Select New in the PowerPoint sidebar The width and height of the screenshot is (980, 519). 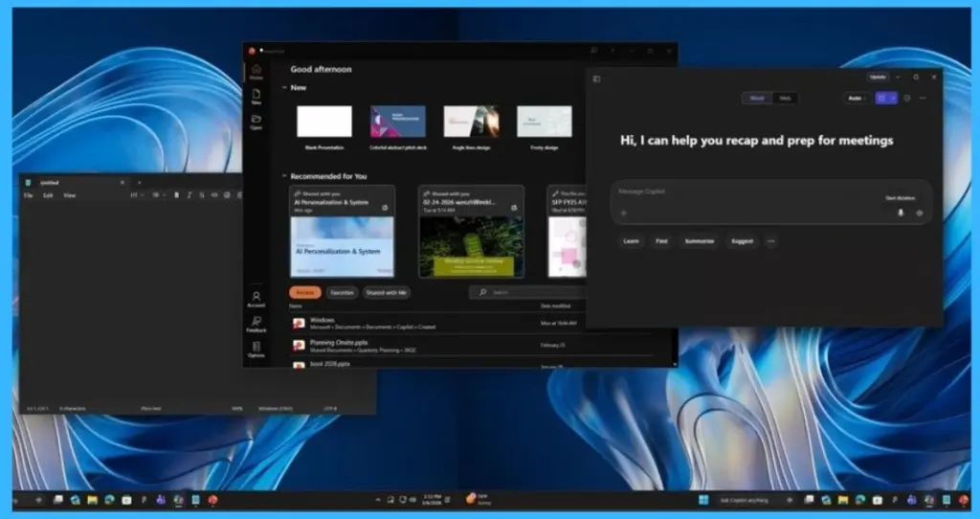coord(256,97)
